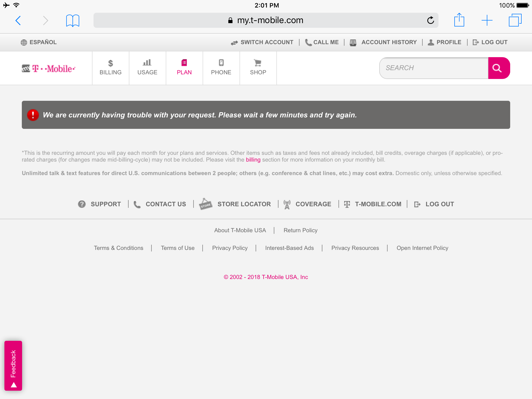Image resolution: width=532 pixels, height=399 pixels.
Task: Open Privacy Policy
Action: [x=230, y=248]
